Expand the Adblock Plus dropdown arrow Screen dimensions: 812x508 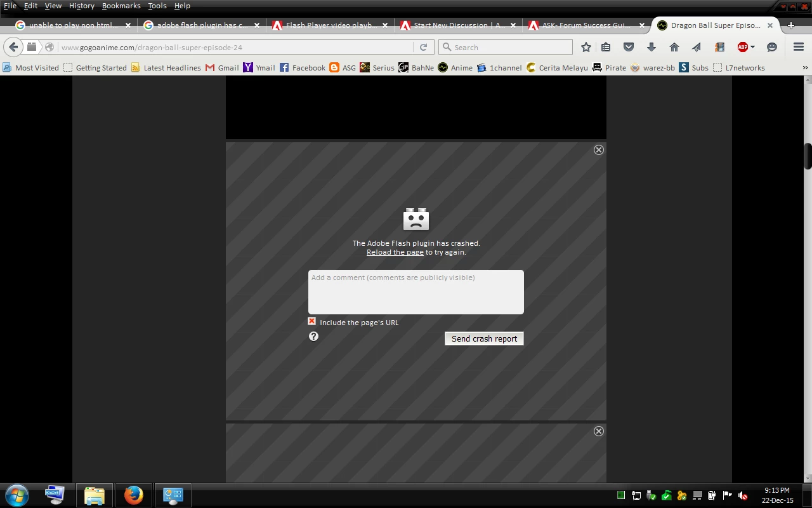pyautogui.click(x=752, y=47)
